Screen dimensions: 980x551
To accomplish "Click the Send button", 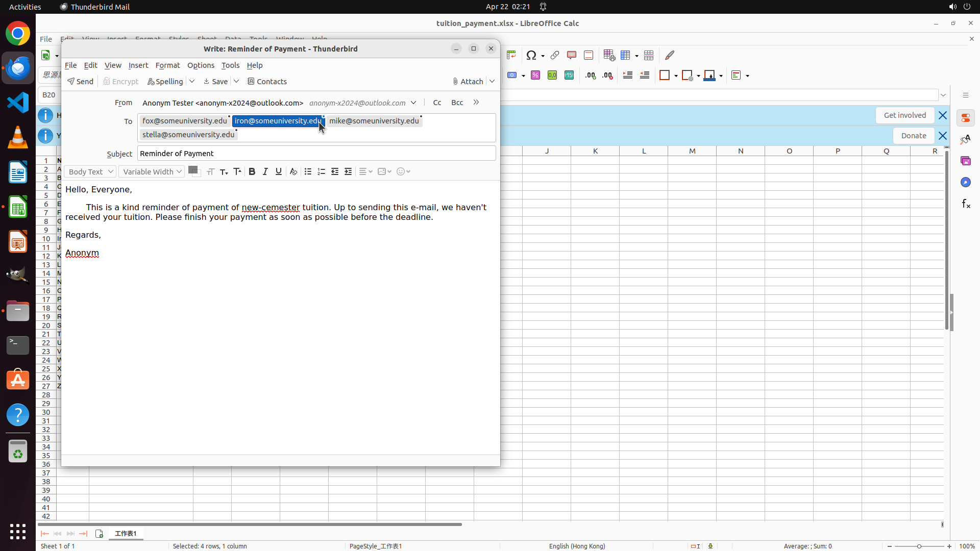I will coord(80,82).
